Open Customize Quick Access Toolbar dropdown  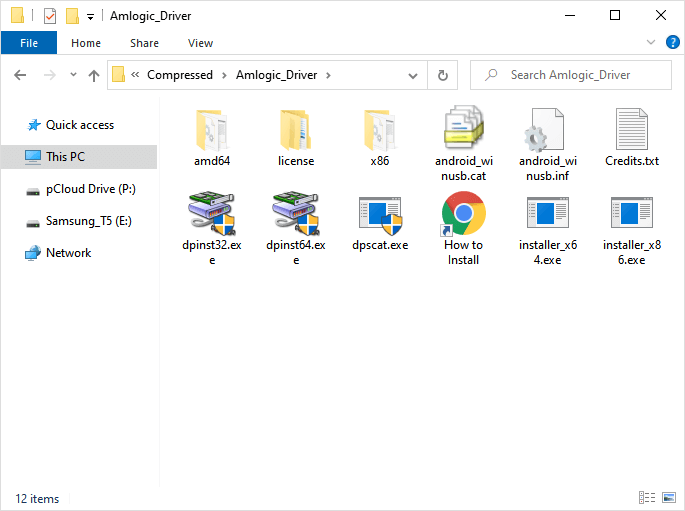click(90, 17)
